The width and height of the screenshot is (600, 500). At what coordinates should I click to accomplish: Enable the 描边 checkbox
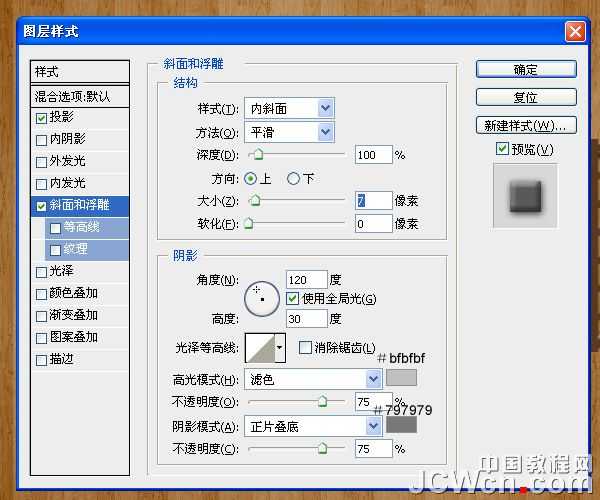coord(41,360)
